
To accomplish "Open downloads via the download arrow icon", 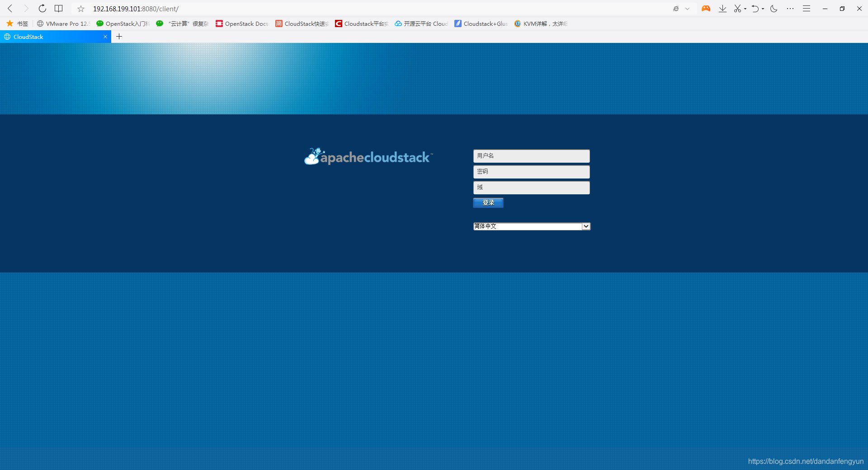I will 722,9.
